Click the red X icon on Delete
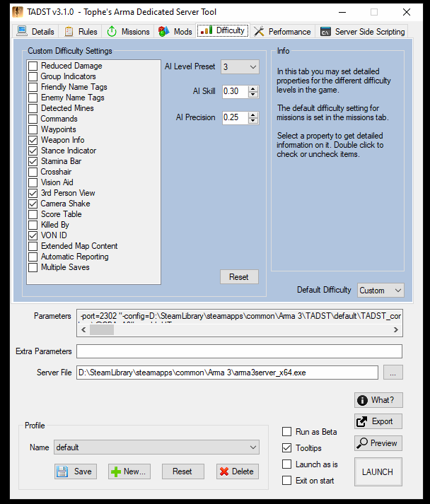The image size is (430, 504). 224,471
